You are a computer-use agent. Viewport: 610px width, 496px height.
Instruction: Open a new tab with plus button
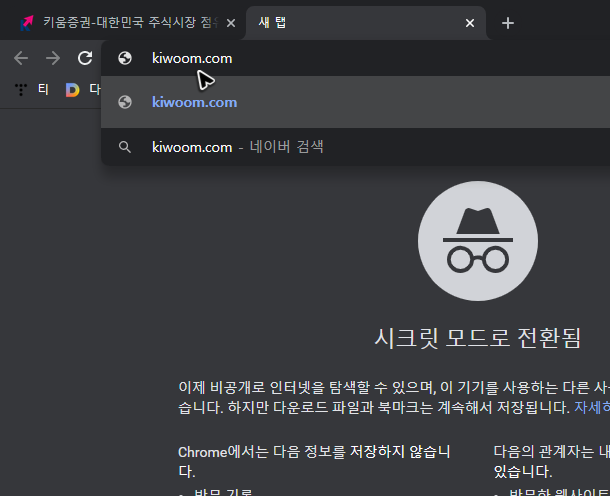pyautogui.click(x=508, y=23)
